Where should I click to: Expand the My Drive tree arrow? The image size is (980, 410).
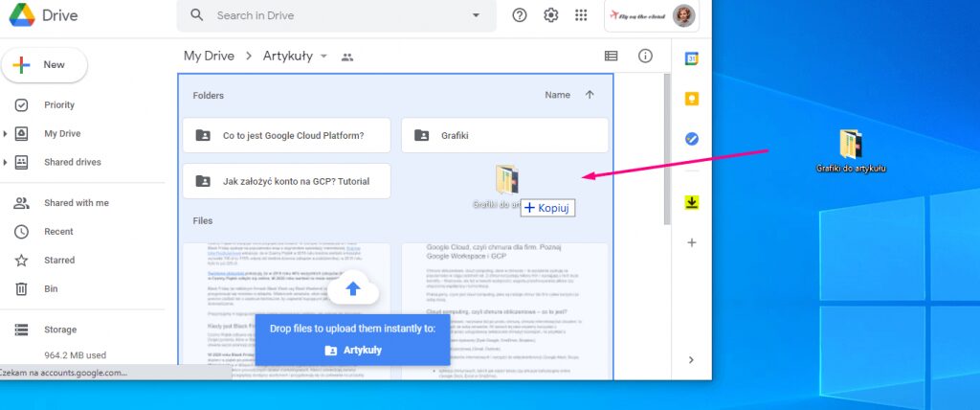click(x=5, y=134)
